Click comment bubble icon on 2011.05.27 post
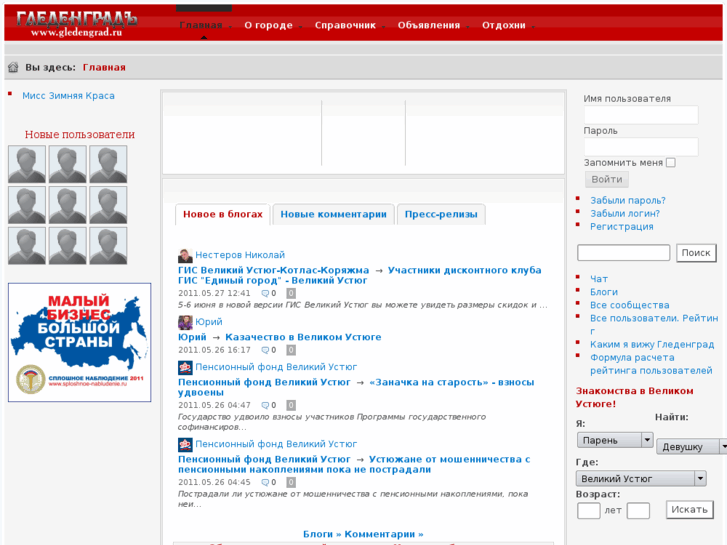This screenshot has height=545, width=727. tap(264, 294)
